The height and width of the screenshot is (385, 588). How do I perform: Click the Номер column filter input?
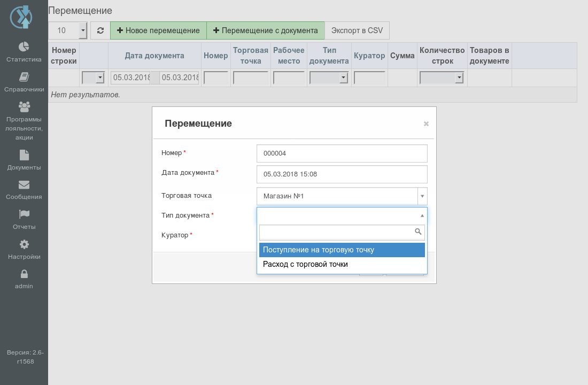click(x=215, y=78)
